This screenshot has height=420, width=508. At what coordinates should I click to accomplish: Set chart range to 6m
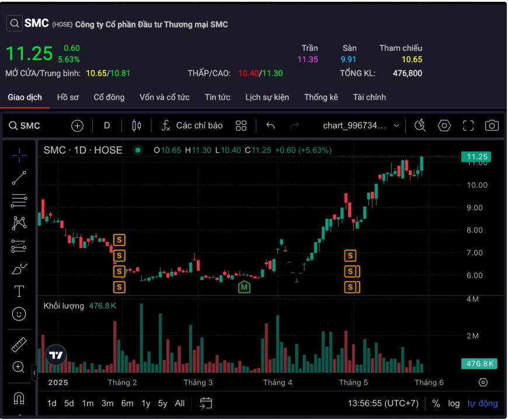127,404
